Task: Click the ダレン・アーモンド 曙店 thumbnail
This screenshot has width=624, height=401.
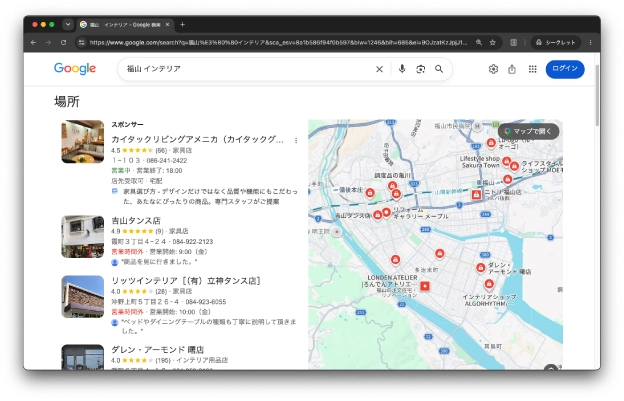Action: pyautogui.click(x=83, y=357)
